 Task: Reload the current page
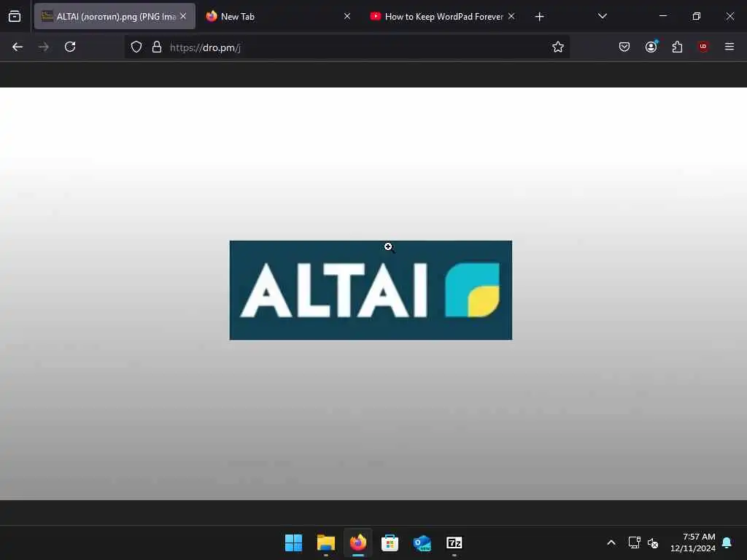pos(70,47)
